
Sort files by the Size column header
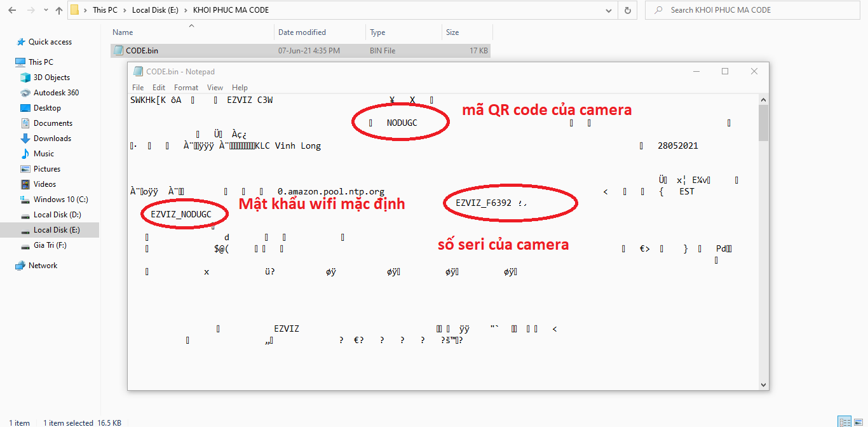(x=467, y=32)
